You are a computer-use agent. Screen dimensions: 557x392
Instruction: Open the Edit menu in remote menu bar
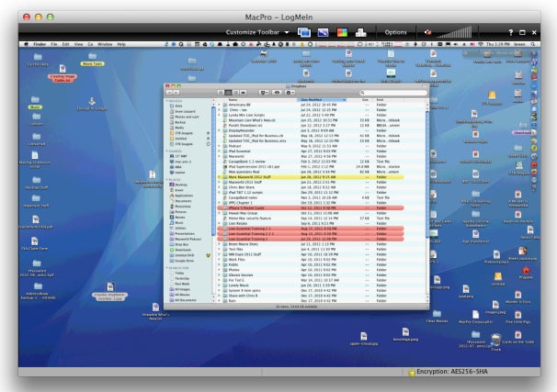click(x=65, y=44)
